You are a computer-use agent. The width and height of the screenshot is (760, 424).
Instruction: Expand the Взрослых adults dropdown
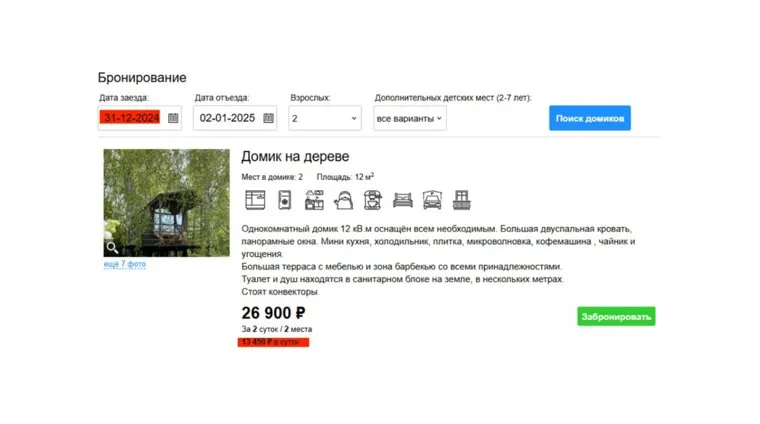[x=325, y=118]
